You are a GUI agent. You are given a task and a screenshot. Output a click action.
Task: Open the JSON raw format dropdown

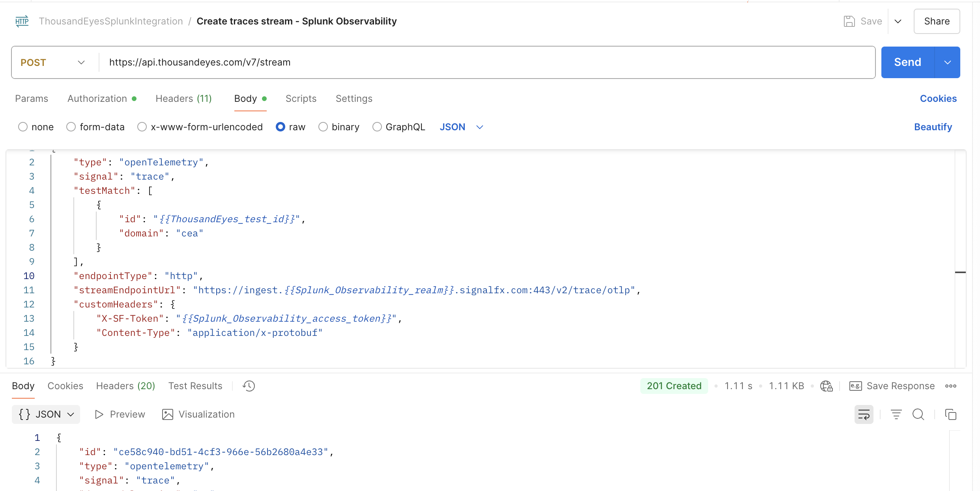[x=461, y=127]
